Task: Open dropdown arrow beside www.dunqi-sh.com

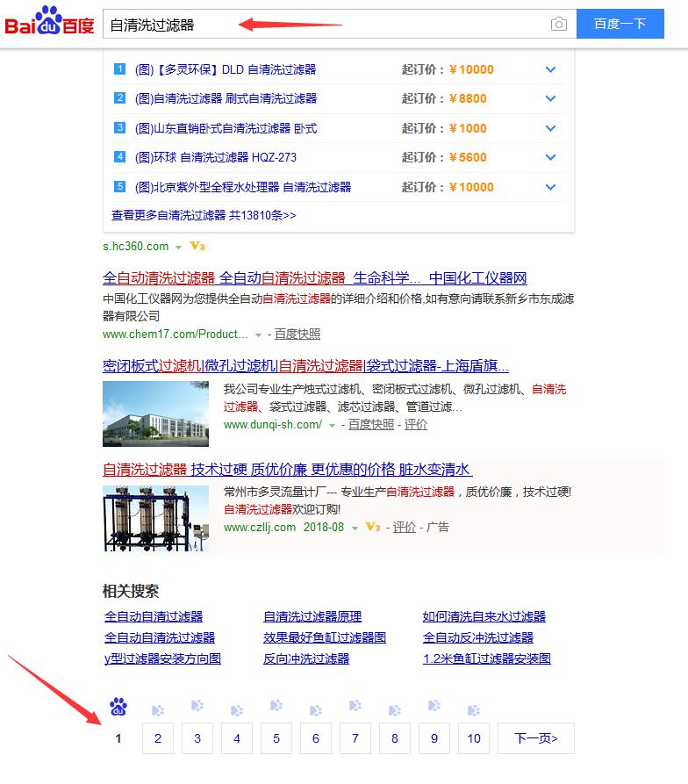Action: coord(332,425)
